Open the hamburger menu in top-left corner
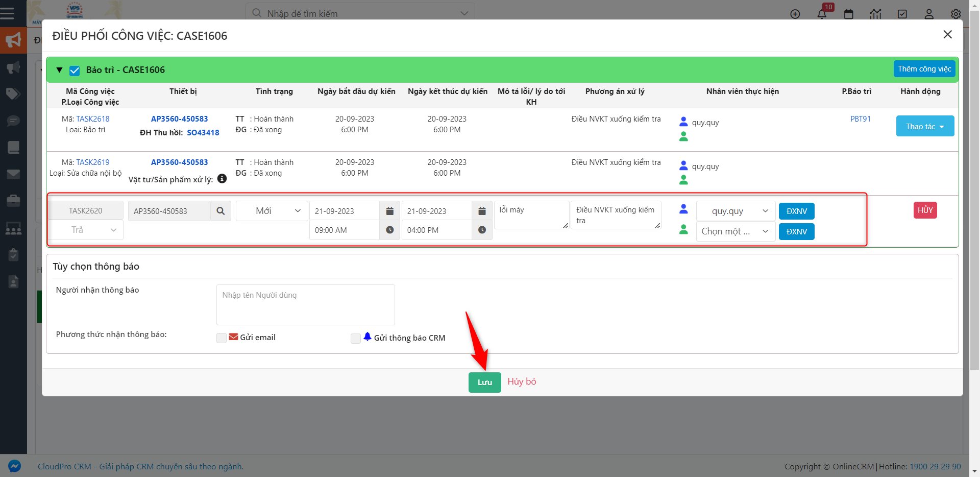Screen dimensions: 980x477 7,13
